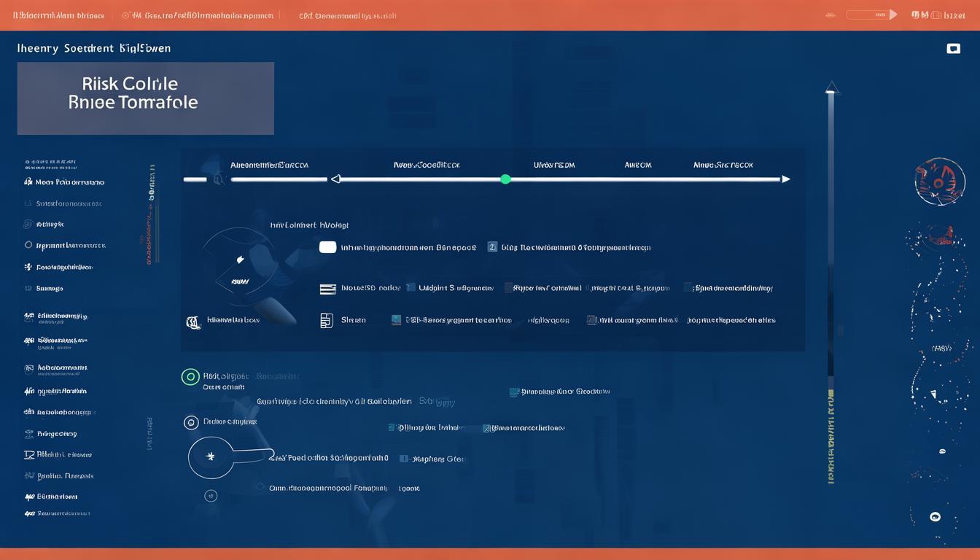Screen dimensions: 980x560
Task: Open the 'Moon' item at the sidebar top
Action: point(64,182)
